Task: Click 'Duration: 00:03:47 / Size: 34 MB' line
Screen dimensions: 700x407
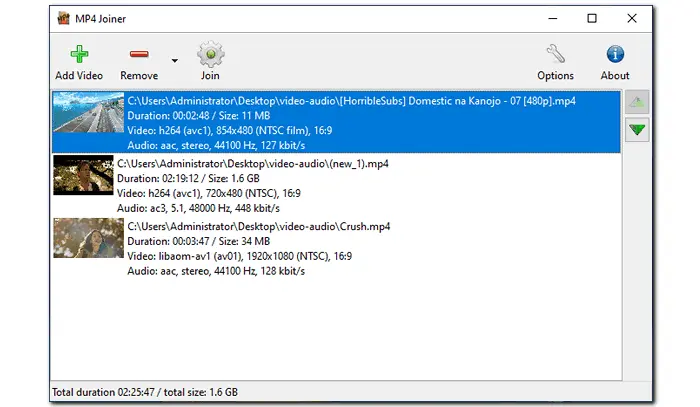Action: coord(199,241)
